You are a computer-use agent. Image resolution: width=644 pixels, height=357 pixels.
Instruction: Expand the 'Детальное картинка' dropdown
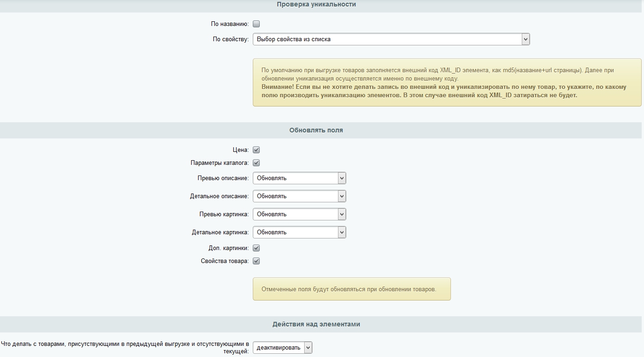pyautogui.click(x=300, y=232)
